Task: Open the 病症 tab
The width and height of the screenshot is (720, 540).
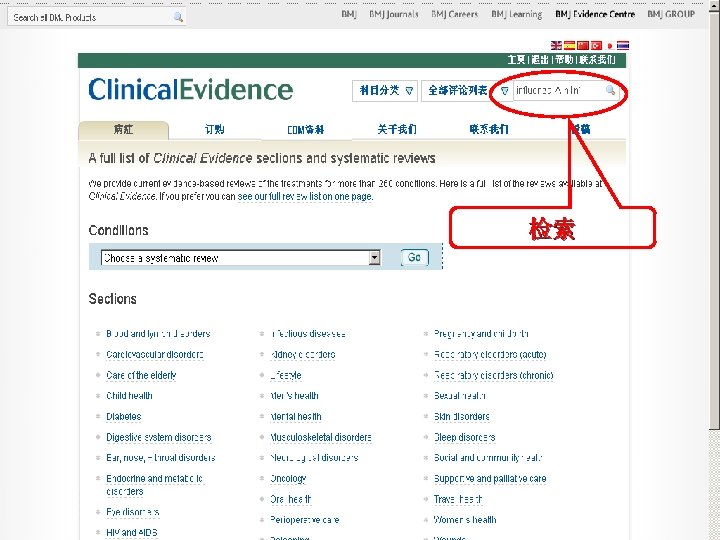Action: click(x=124, y=130)
